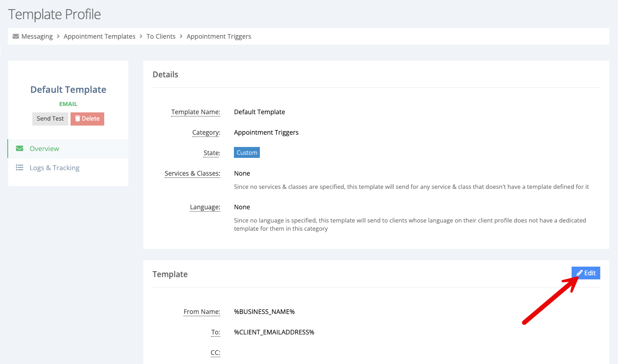618x364 pixels.
Task: Edit the Template section
Action: pyautogui.click(x=586, y=273)
